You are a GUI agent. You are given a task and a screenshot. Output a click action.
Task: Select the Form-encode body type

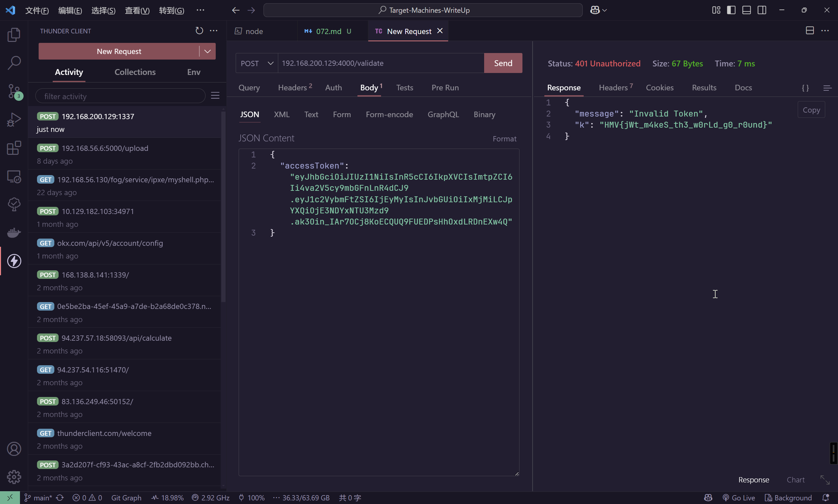pos(389,115)
